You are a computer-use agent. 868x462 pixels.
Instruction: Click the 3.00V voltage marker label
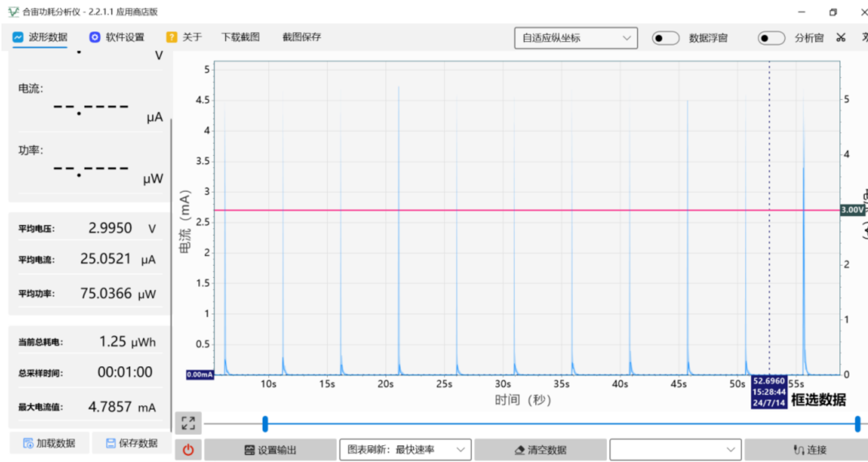tap(852, 210)
